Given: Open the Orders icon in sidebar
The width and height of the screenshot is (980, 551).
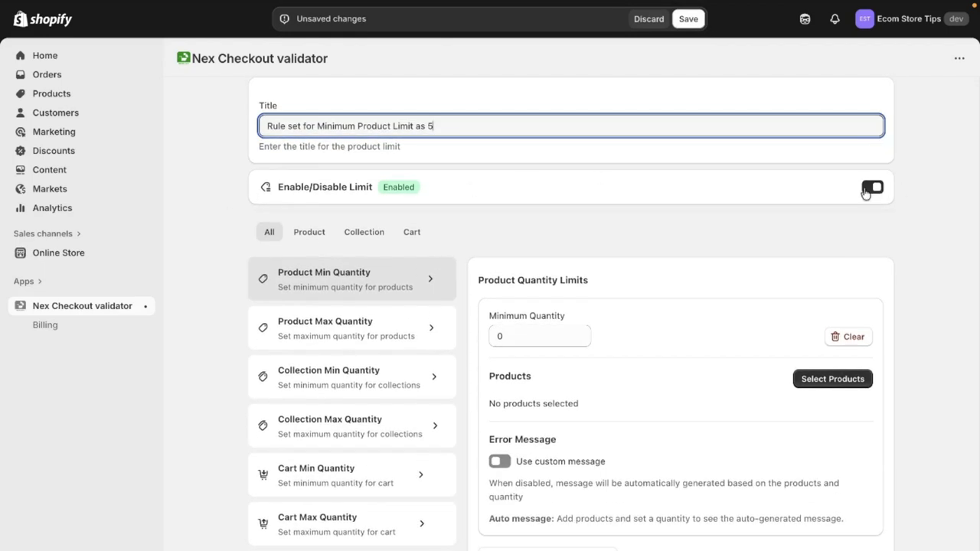Looking at the screenshot, I should click(x=21, y=74).
